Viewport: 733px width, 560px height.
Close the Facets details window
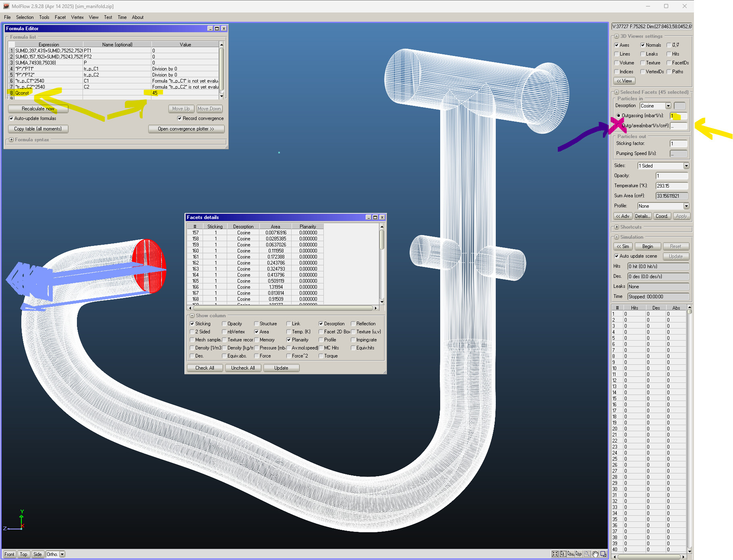[382, 217]
